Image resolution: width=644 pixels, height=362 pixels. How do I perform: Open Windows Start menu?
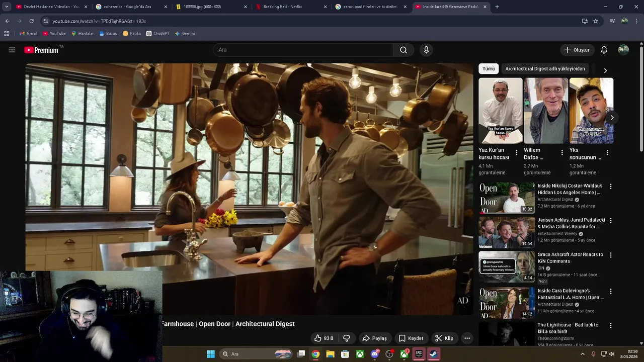click(211, 354)
